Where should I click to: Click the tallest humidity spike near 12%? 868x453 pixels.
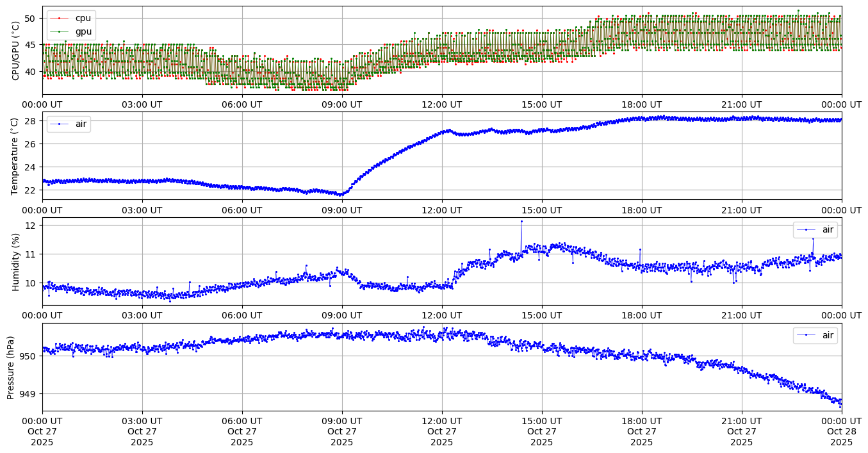pyautogui.click(x=521, y=221)
